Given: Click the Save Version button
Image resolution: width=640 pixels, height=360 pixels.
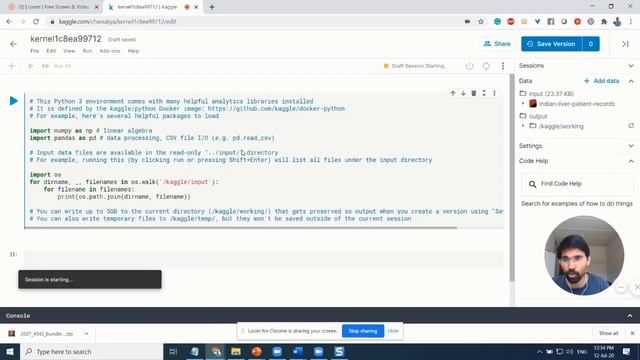Looking at the screenshot, I should click(x=551, y=44).
